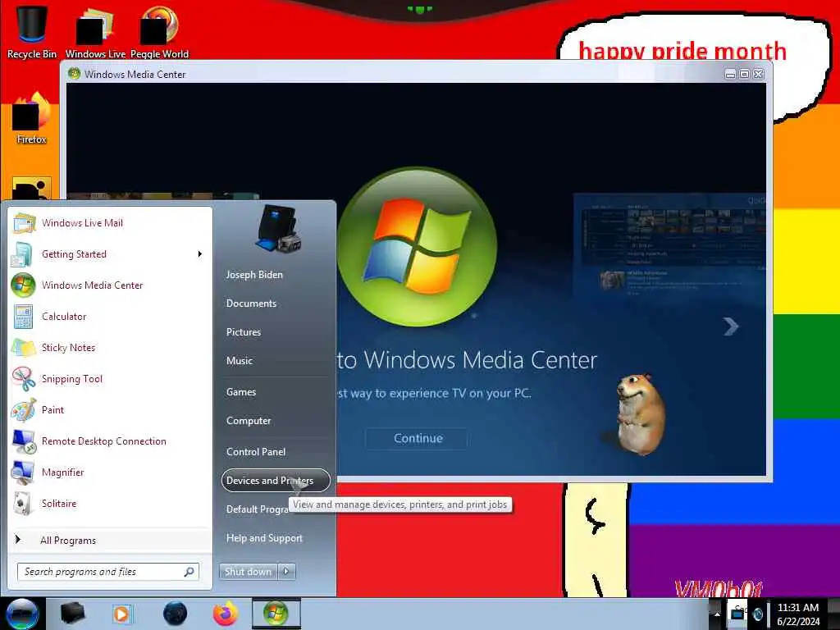Launch Windows Media Center from Start menu icon
840x630 pixels.
click(23, 285)
